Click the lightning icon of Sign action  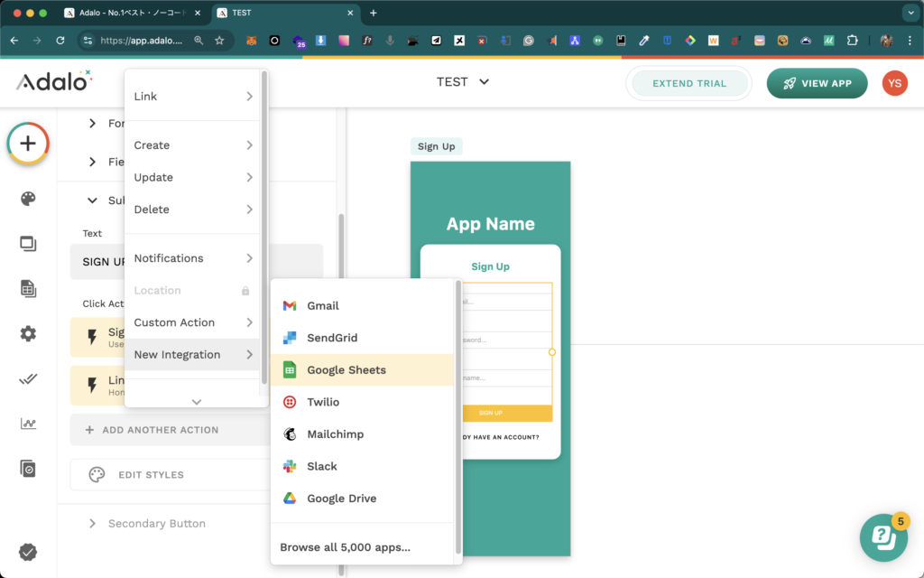(x=92, y=337)
